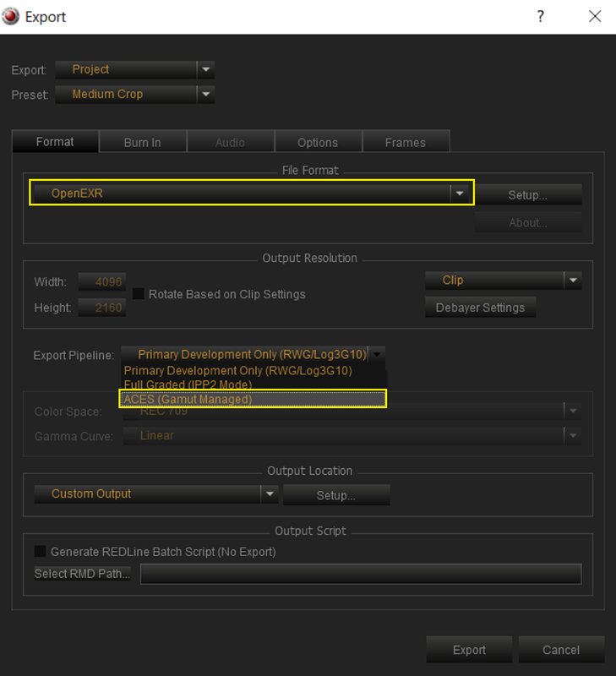Switch to the Format tab

click(x=55, y=142)
